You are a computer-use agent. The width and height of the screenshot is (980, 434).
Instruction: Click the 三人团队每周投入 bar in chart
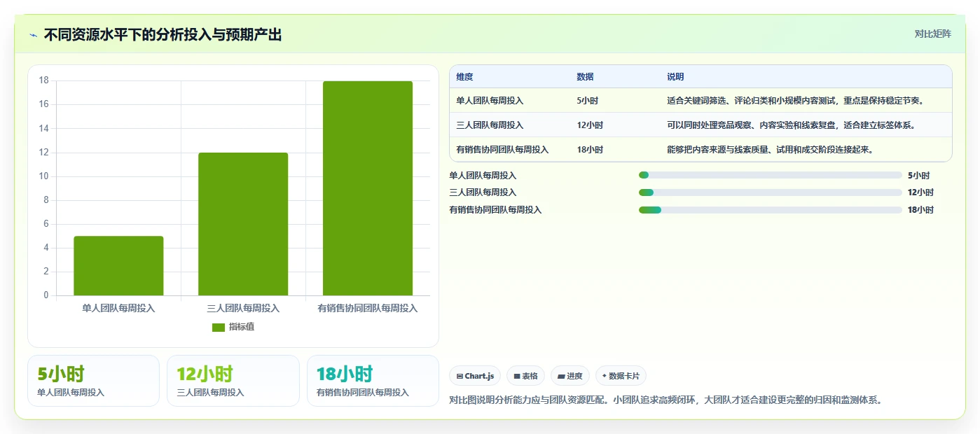(x=243, y=224)
